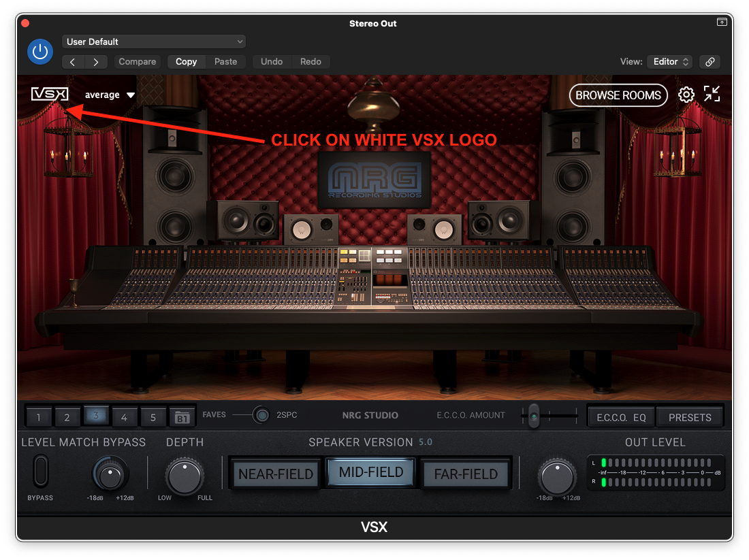
Task: Open the User Default preset dropdown
Action: tap(154, 42)
